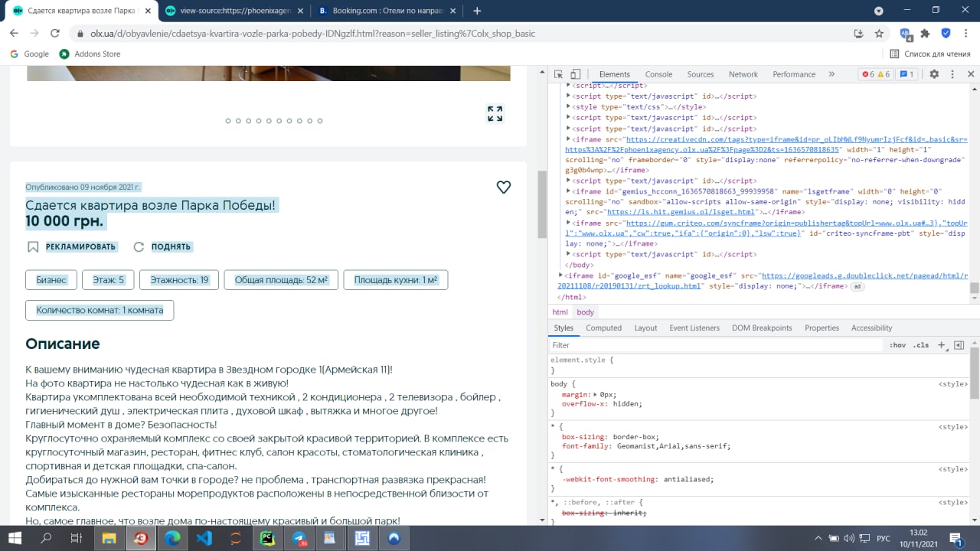Screen dimensions: 980x551
Task: Toggle the :hov element state panel
Action: [x=897, y=345]
